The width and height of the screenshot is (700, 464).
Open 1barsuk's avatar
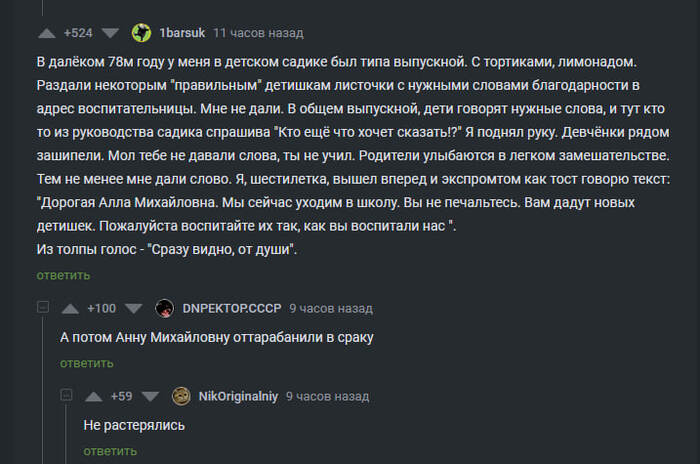point(141,33)
